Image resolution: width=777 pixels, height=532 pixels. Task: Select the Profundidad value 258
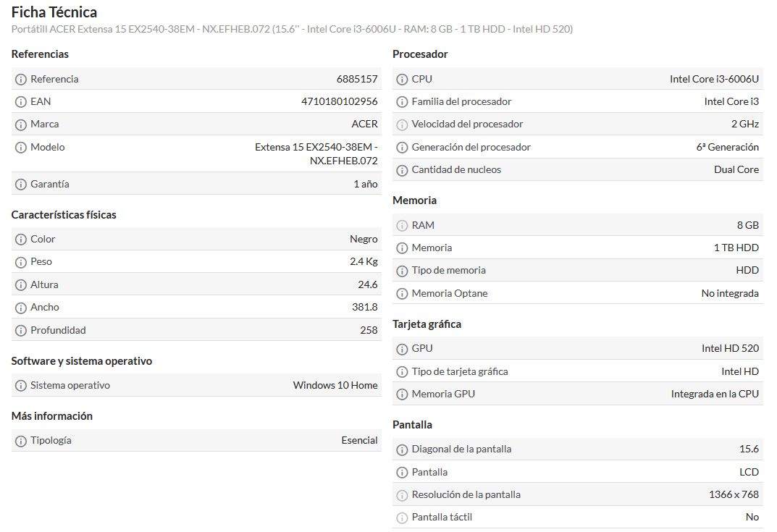pyautogui.click(x=369, y=330)
